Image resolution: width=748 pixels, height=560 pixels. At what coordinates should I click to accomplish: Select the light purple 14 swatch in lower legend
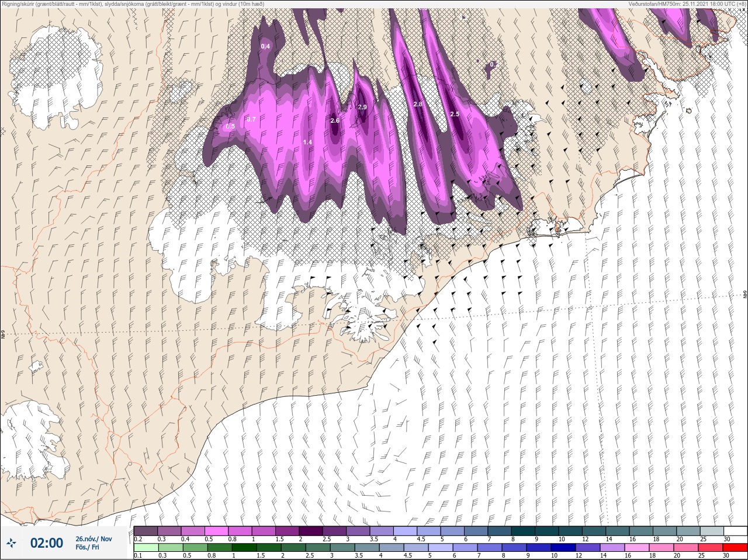click(x=612, y=548)
